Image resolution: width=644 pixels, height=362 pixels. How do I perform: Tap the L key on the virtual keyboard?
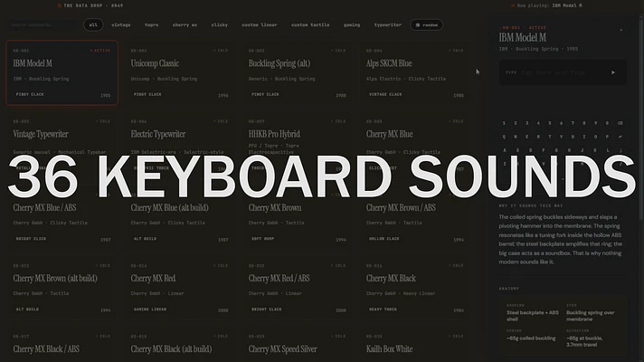click(x=608, y=150)
